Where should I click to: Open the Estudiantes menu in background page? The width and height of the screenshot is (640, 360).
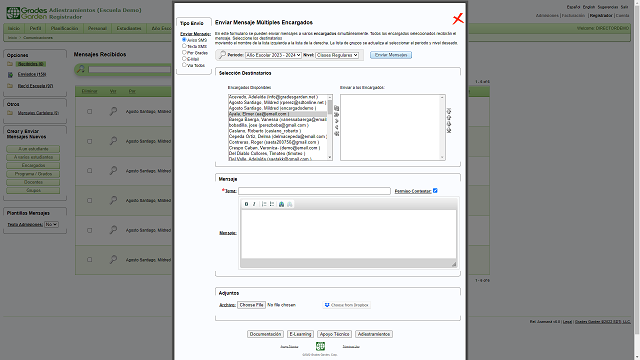pyautogui.click(x=129, y=28)
